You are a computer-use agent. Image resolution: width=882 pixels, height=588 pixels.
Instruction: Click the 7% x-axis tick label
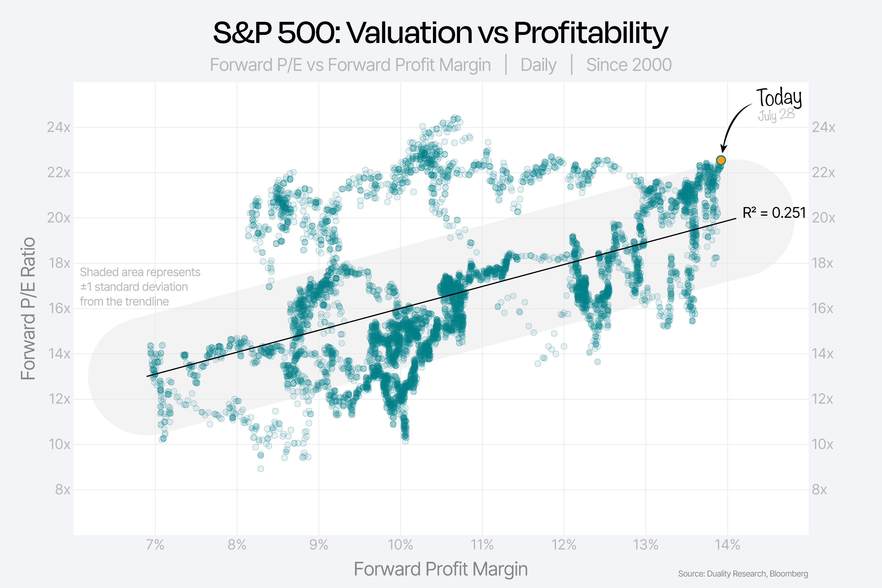(155, 545)
